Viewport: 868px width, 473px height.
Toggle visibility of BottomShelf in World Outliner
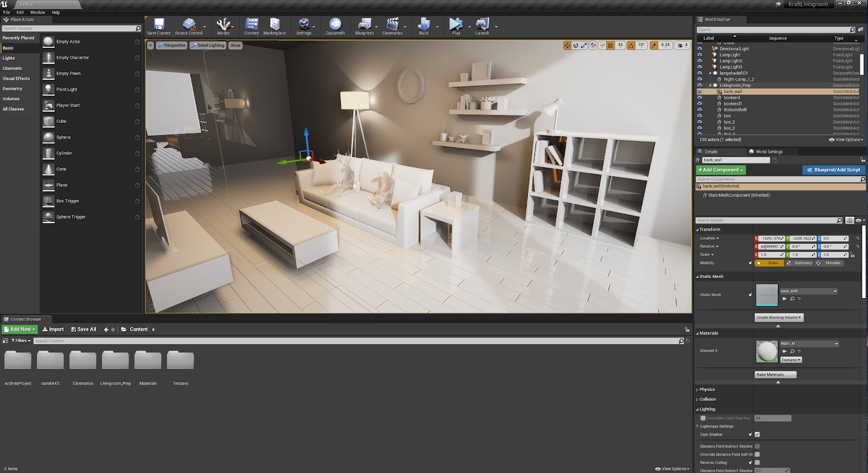tap(699, 110)
